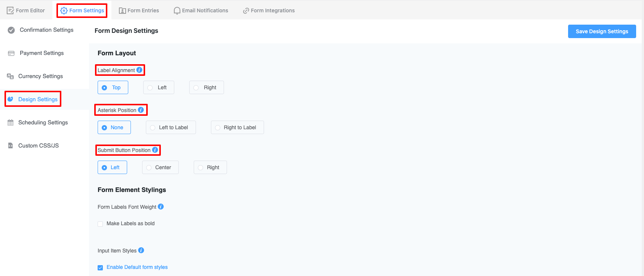Switch to the Form Editor tab

(x=26, y=10)
